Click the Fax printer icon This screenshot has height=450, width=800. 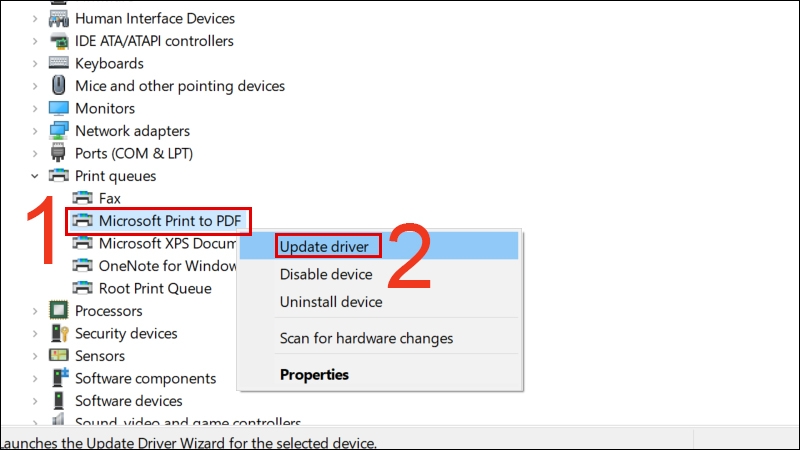[x=83, y=198]
